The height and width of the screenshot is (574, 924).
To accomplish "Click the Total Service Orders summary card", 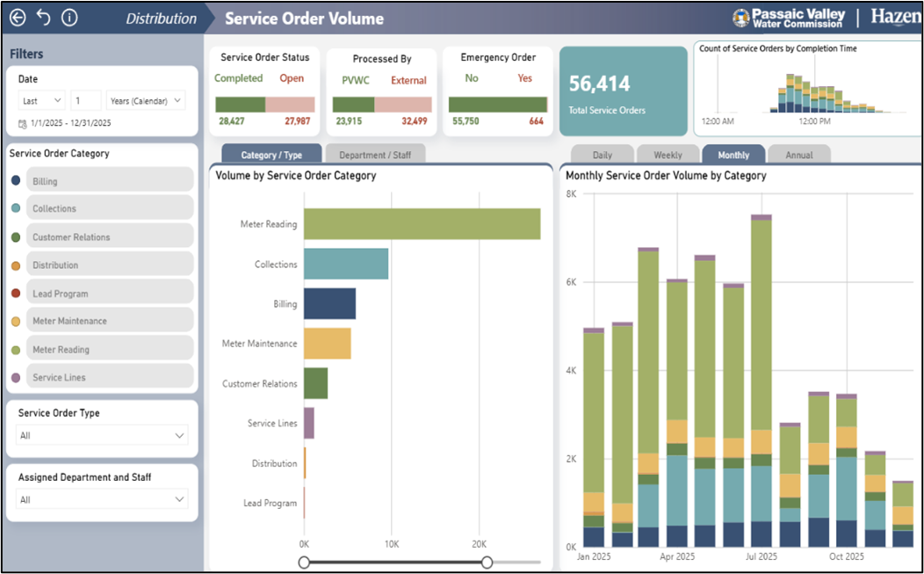I will point(624,91).
